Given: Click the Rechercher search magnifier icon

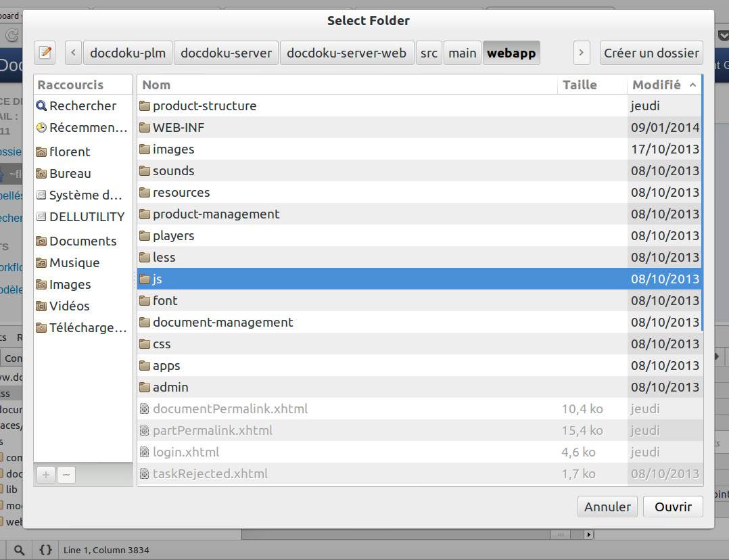Looking at the screenshot, I should (41, 106).
